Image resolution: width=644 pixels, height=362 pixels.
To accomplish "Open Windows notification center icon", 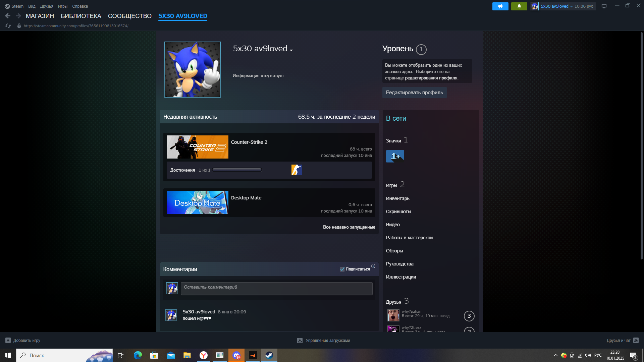I will pyautogui.click(x=633, y=356).
